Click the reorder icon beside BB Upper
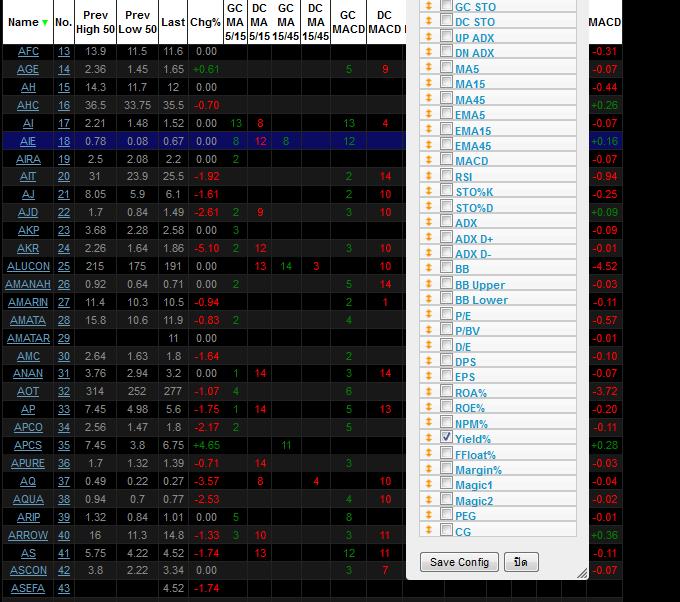 (428, 283)
